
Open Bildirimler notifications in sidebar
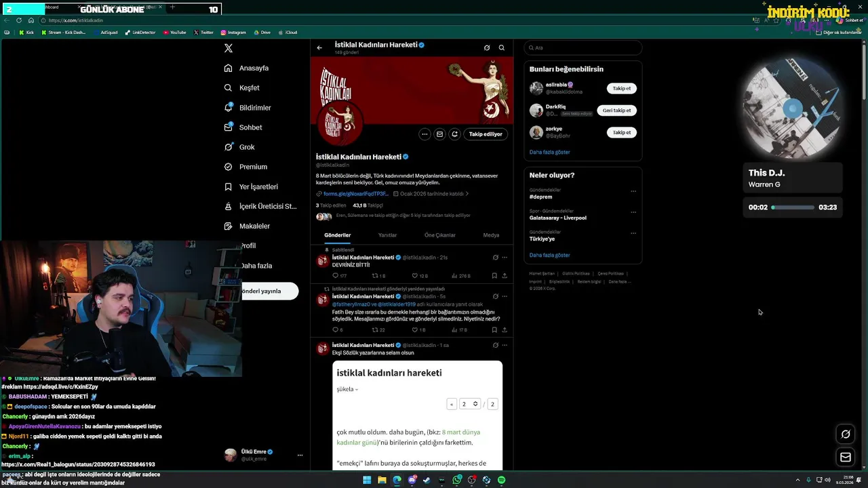pyautogui.click(x=248, y=108)
